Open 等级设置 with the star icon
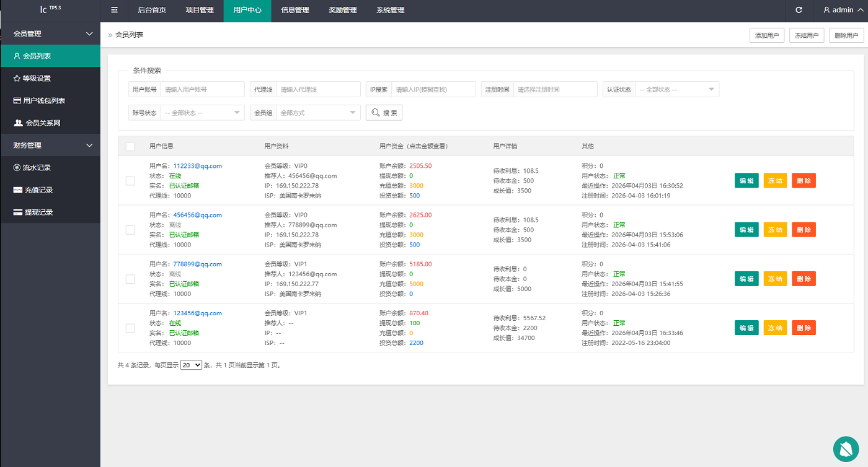Image resolution: width=868 pixels, height=467 pixels. click(x=37, y=79)
